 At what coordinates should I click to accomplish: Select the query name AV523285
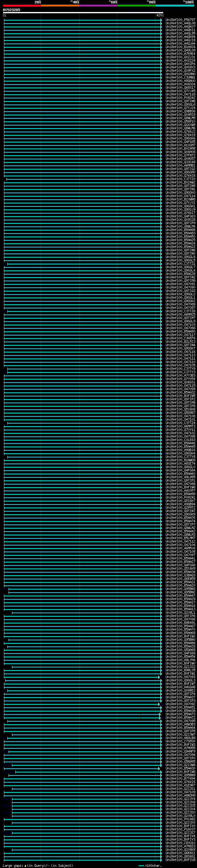(11, 10)
